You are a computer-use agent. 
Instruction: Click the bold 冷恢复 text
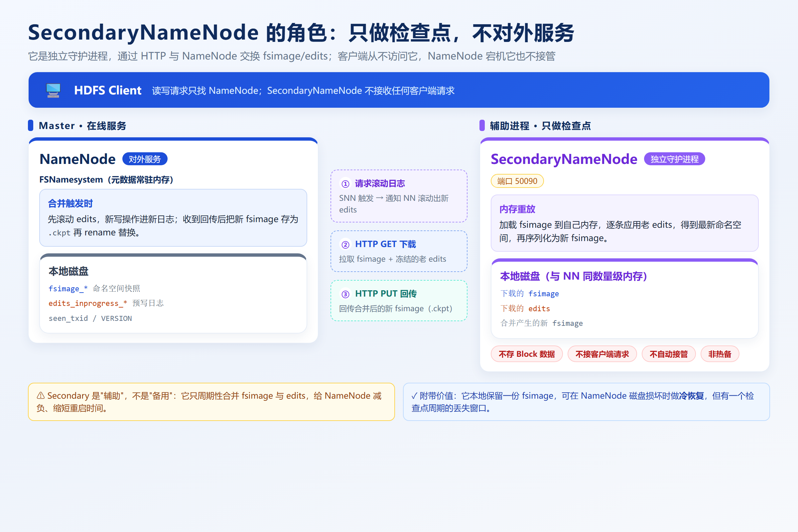click(692, 396)
